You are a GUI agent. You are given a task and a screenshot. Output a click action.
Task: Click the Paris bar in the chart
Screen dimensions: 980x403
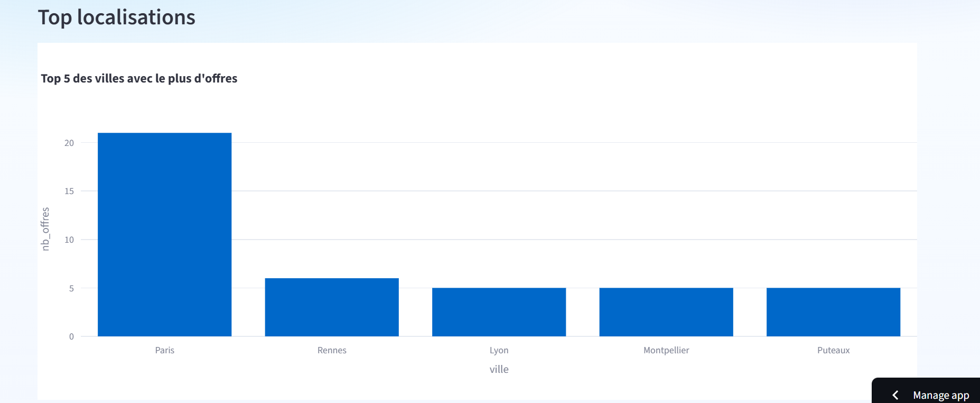(x=164, y=234)
